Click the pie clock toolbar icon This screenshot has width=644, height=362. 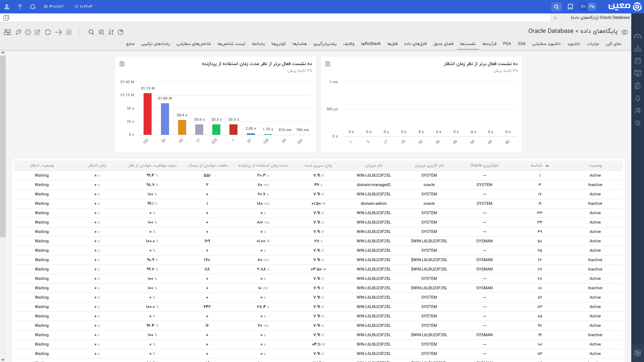tap(121, 32)
